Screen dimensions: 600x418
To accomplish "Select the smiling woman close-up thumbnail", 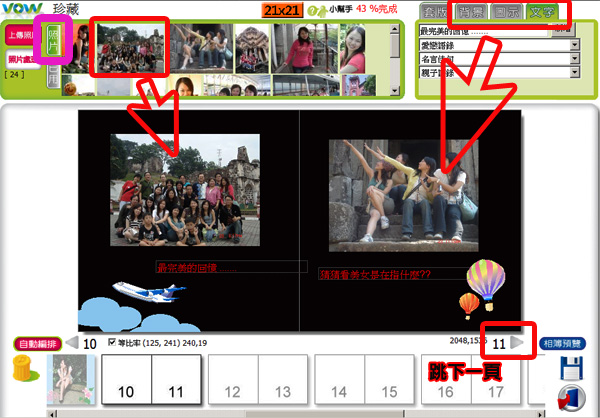I will (x=352, y=48).
